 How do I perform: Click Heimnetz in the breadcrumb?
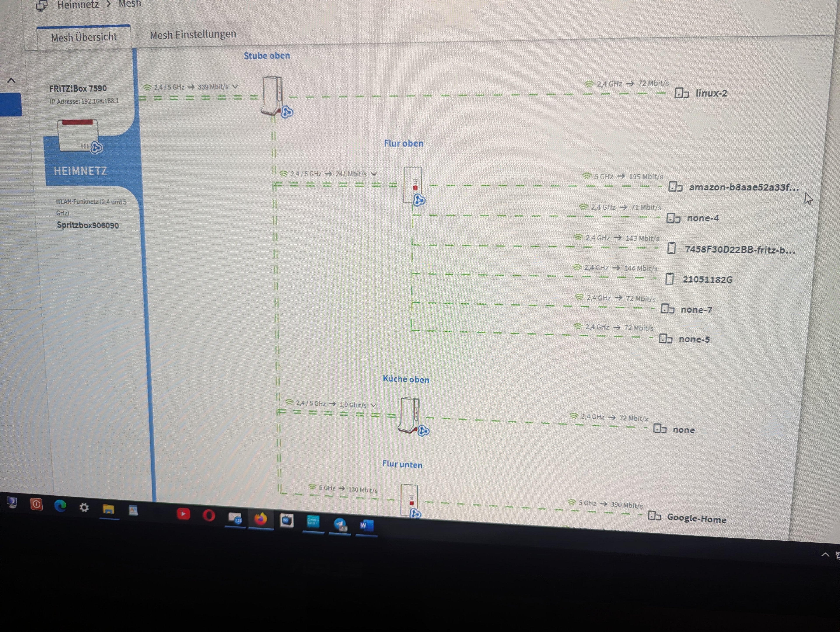coord(78,5)
